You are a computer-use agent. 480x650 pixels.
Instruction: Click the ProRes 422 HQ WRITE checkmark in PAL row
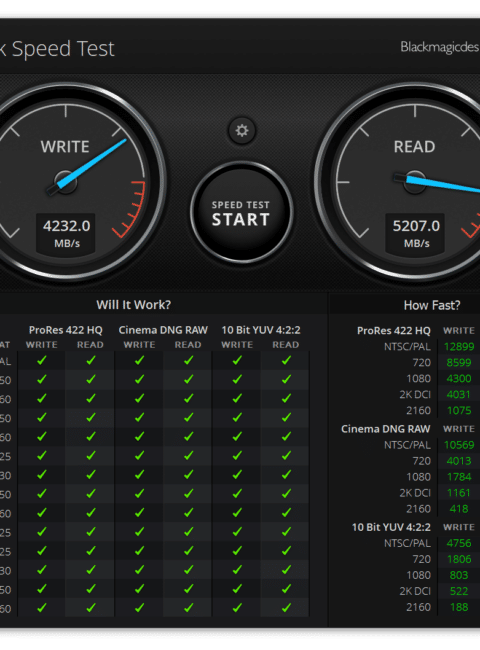pos(41,361)
